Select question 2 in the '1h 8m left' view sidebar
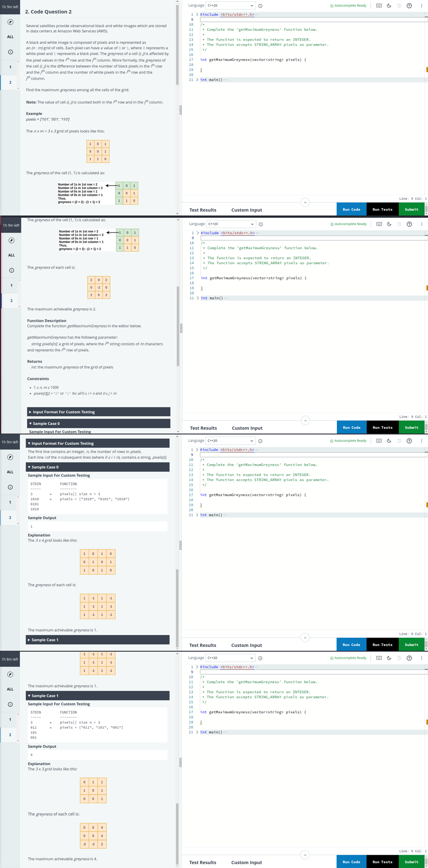The width and height of the screenshot is (428, 868). 10,735
